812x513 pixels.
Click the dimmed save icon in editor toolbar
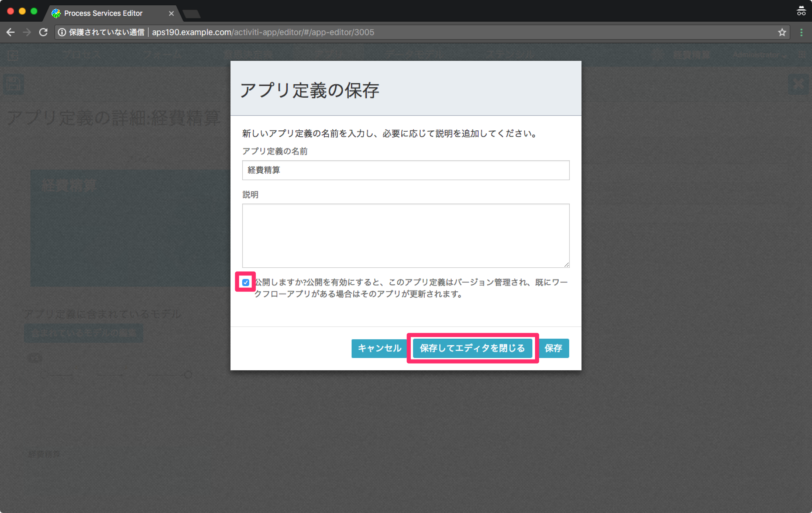click(13, 84)
